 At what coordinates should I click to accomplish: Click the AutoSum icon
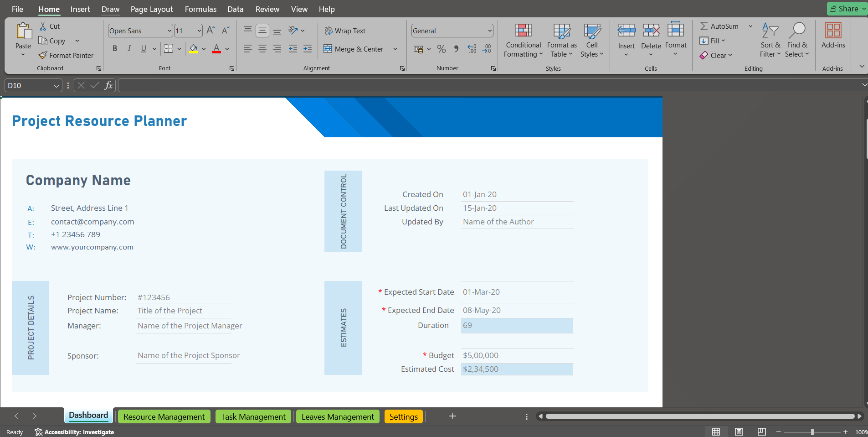click(x=704, y=26)
